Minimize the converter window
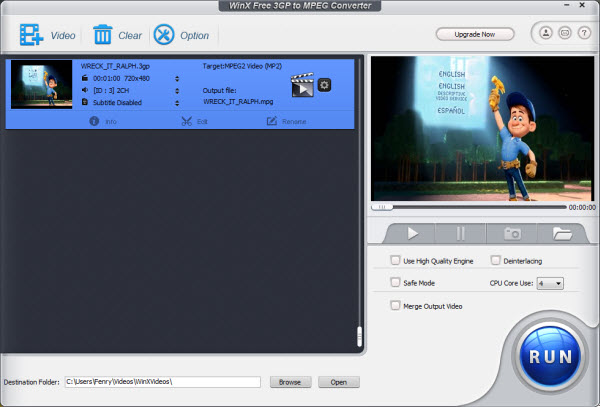Image resolution: width=600 pixels, height=407 pixels. tap(566, 5)
